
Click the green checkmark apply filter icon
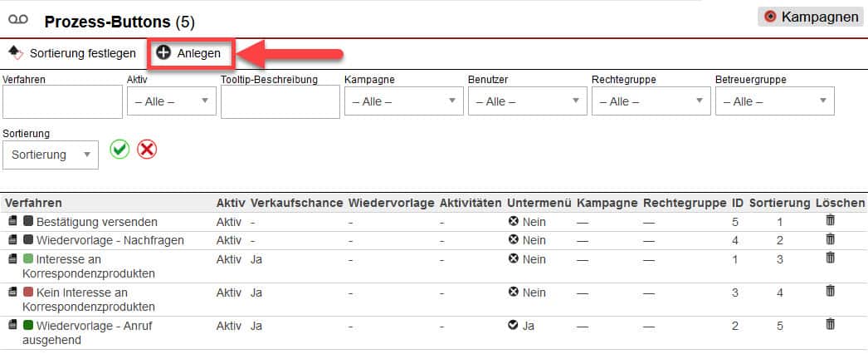[x=119, y=150]
